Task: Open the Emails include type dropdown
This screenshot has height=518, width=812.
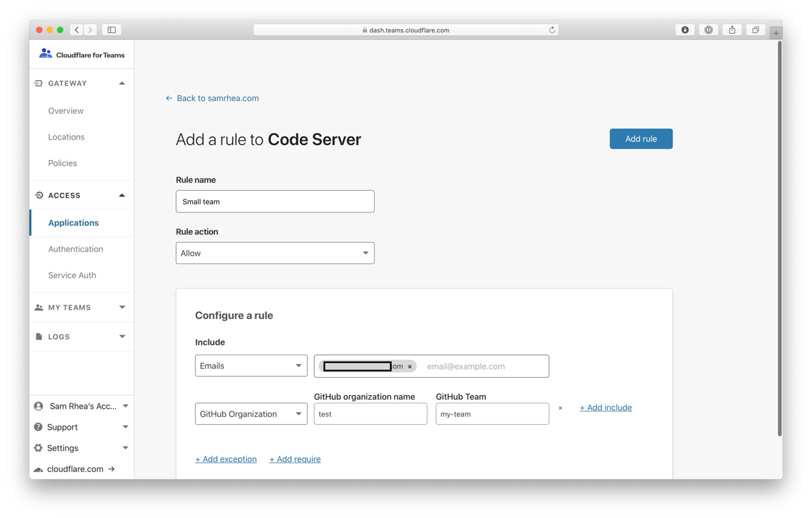Action: 251,366
